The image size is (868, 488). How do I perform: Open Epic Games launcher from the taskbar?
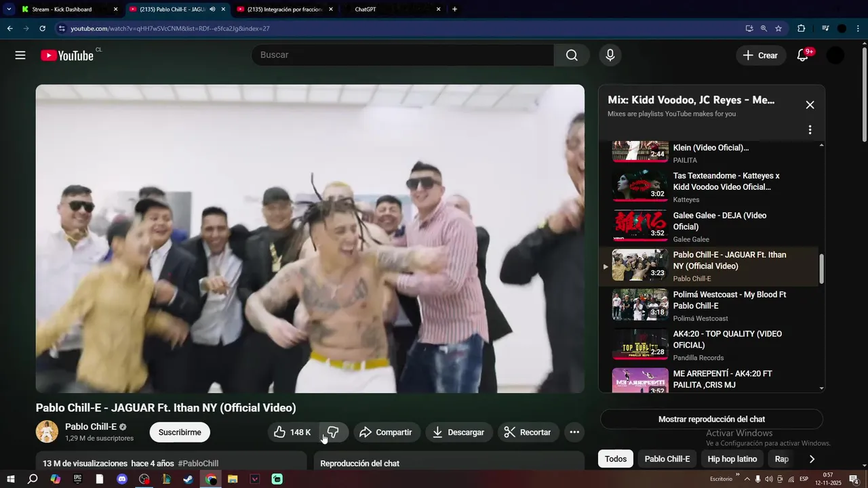click(x=77, y=479)
